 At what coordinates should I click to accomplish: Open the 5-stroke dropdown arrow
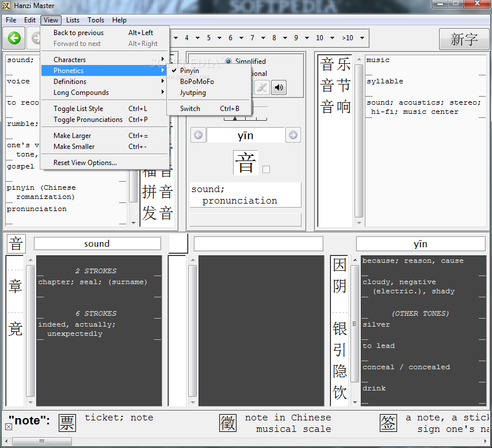point(219,38)
